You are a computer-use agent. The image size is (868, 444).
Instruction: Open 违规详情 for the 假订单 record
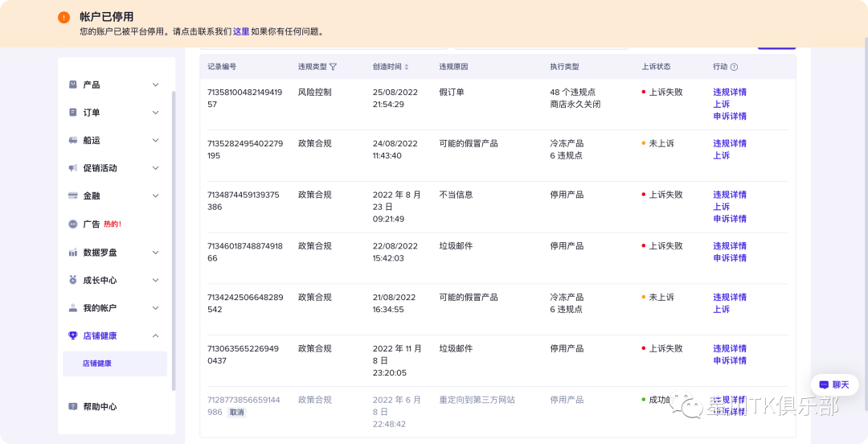[730, 92]
